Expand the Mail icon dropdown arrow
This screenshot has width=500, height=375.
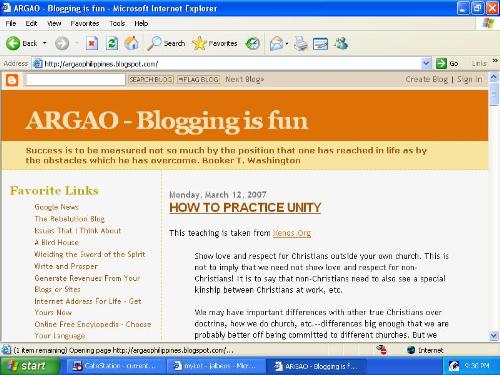pyautogui.click(x=286, y=44)
